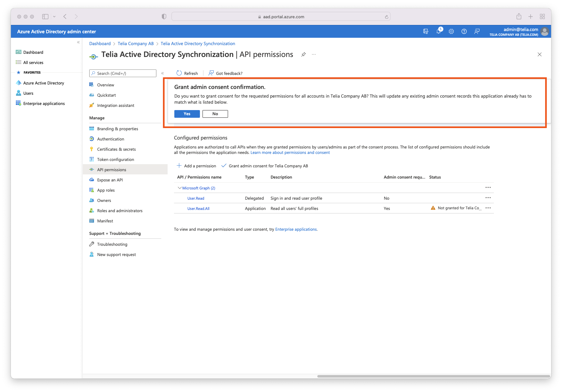
Task: Click Add a permission
Action: (x=196, y=166)
